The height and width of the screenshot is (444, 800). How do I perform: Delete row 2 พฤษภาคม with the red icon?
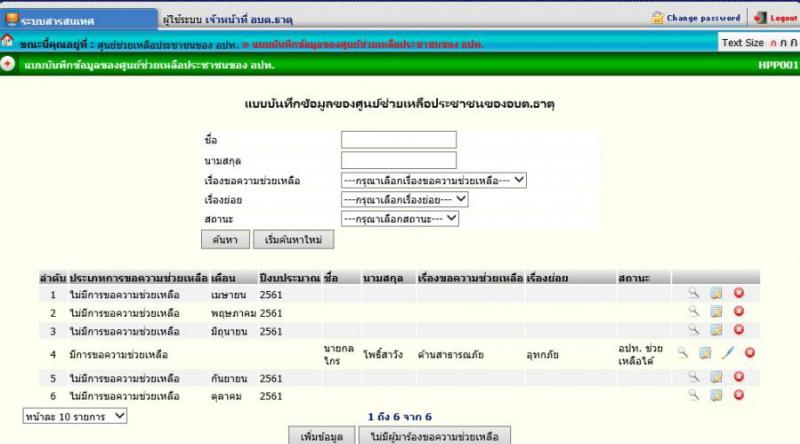(739, 311)
